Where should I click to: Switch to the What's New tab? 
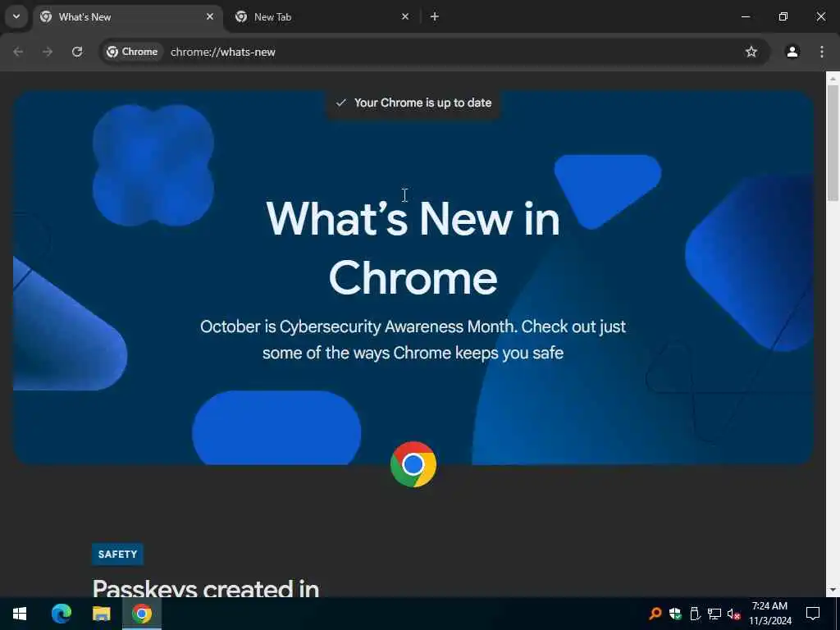point(128,17)
